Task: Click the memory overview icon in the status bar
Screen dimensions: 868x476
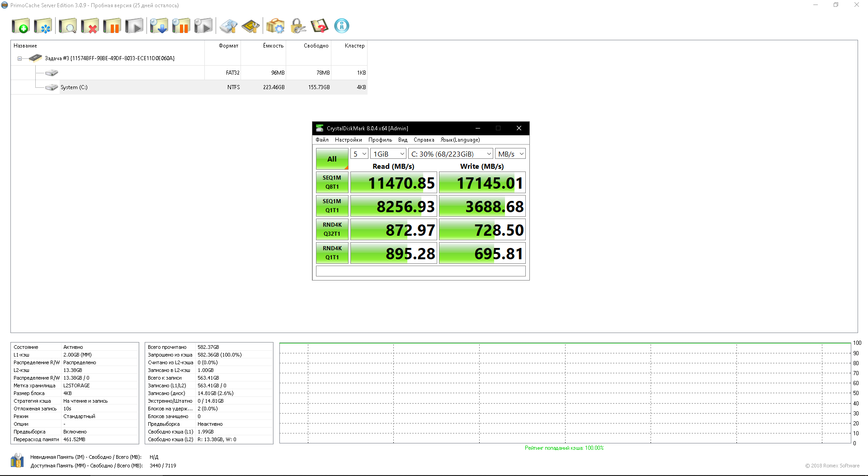Action: pos(17,461)
